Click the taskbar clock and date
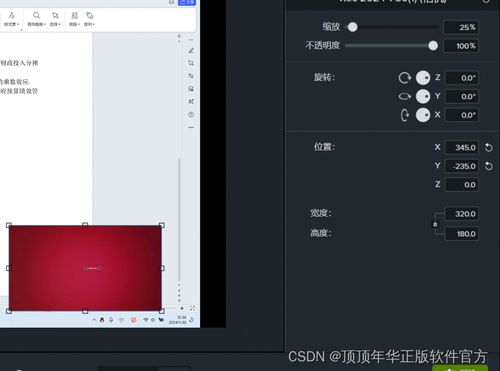 pos(178,320)
